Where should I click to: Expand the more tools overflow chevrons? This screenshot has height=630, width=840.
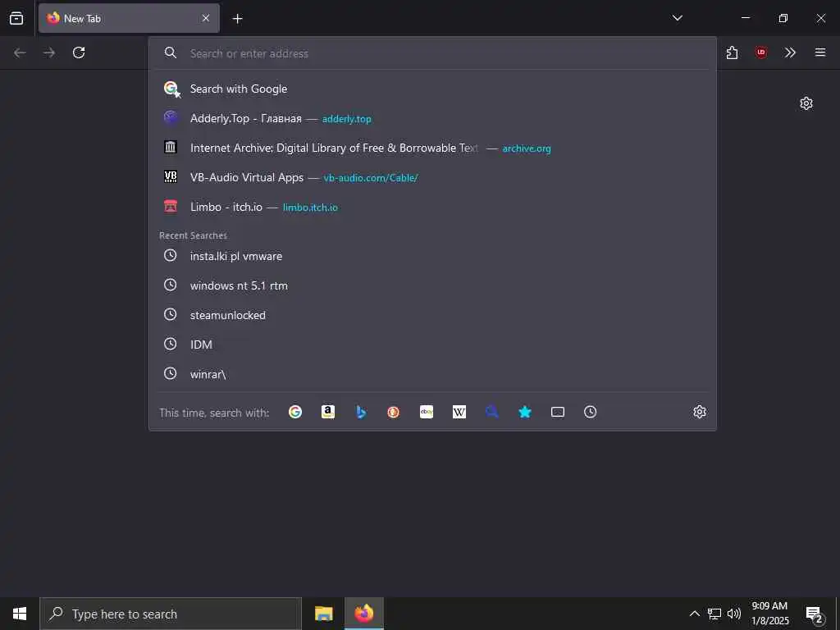[x=790, y=52]
